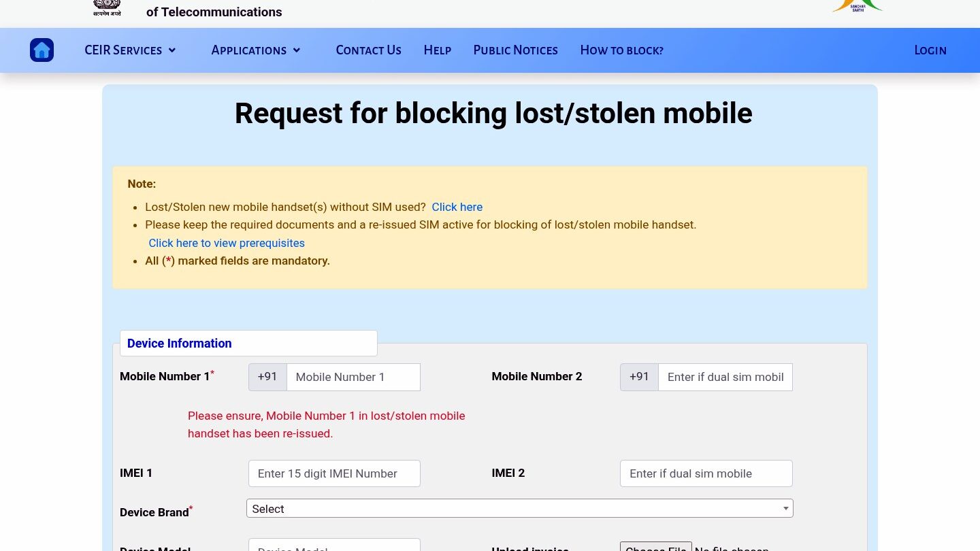Click the Sanchar Saathi logo

coord(857,6)
